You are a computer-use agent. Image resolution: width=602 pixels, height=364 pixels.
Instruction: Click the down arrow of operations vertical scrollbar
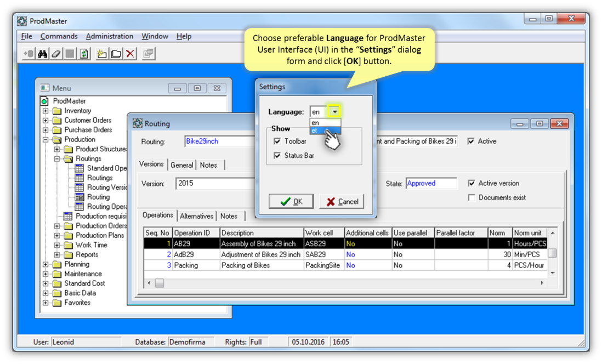pyautogui.click(x=553, y=272)
